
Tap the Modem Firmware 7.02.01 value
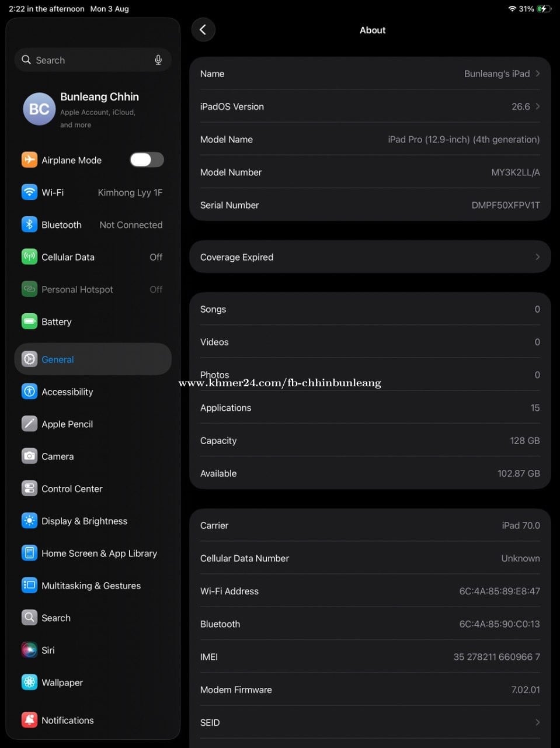[526, 690]
